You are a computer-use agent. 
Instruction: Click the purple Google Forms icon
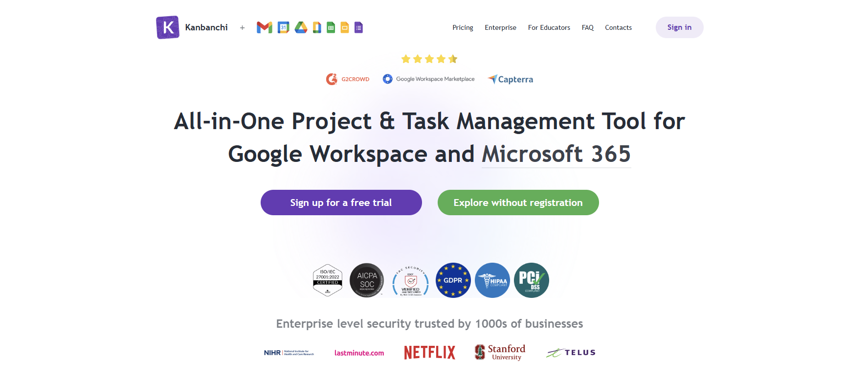358,27
